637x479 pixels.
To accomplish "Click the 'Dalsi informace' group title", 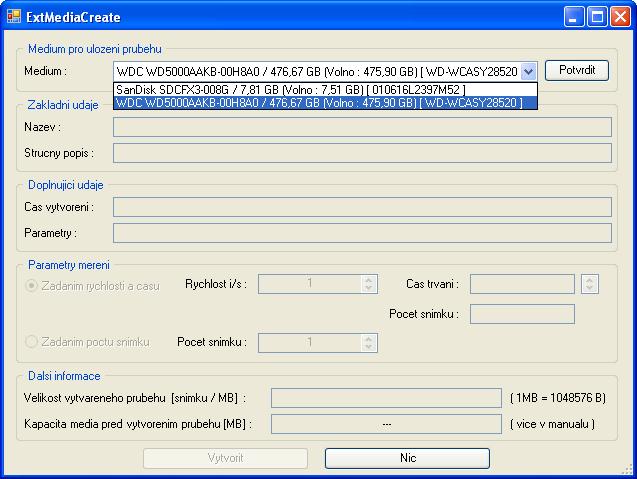I will [x=64, y=376].
